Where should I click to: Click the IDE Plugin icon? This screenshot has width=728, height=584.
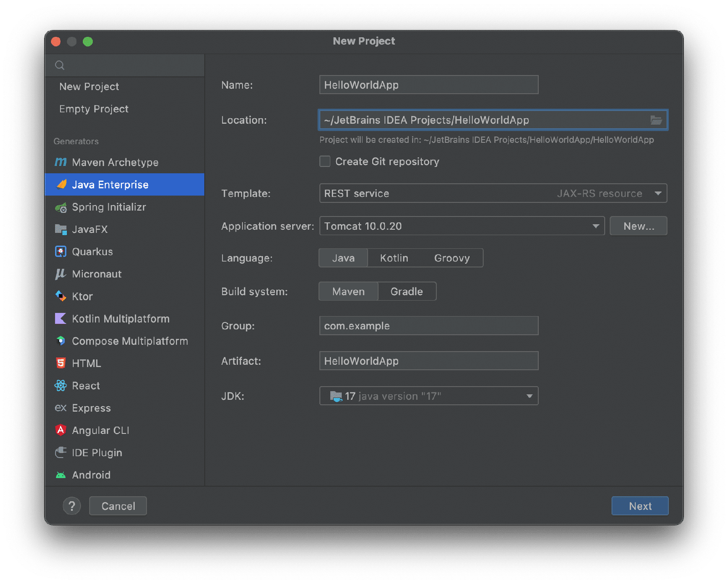tap(61, 452)
